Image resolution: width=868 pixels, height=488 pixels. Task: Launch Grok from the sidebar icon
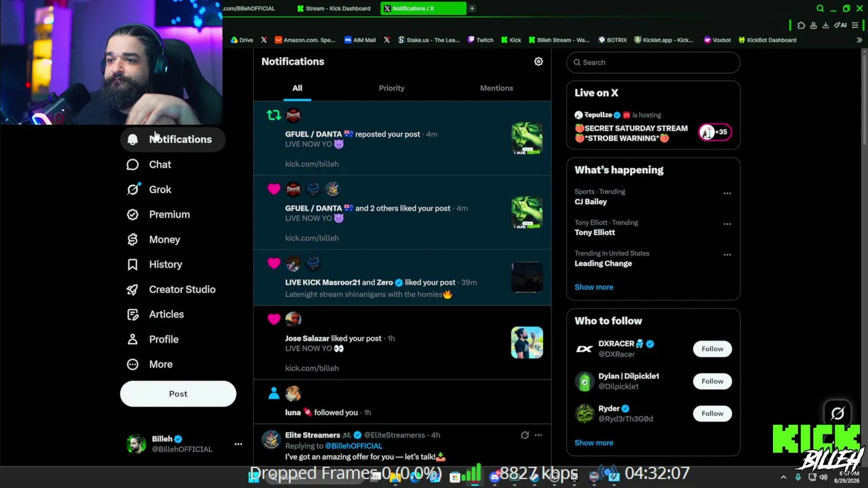point(133,190)
